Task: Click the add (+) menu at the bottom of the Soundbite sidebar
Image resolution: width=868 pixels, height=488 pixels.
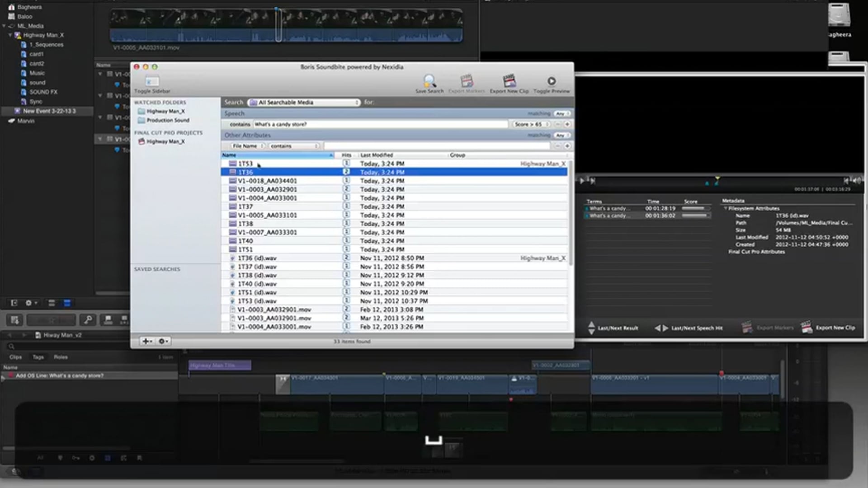Action: tap(147, 341)
